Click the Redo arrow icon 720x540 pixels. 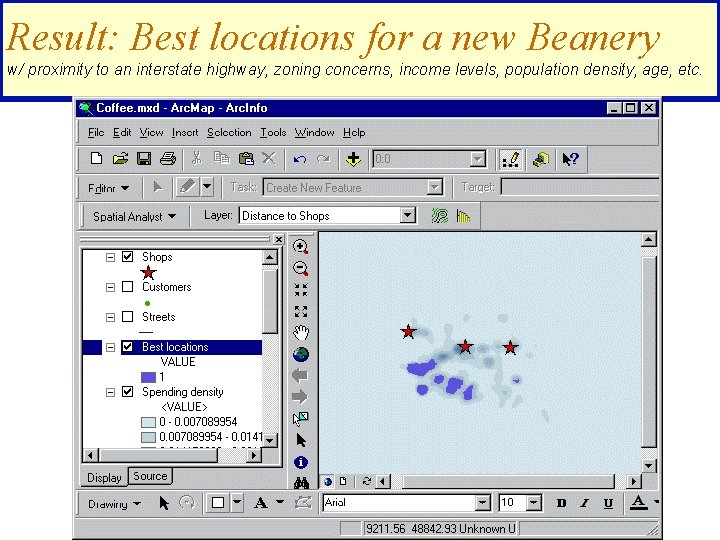[x=323, y=159]
